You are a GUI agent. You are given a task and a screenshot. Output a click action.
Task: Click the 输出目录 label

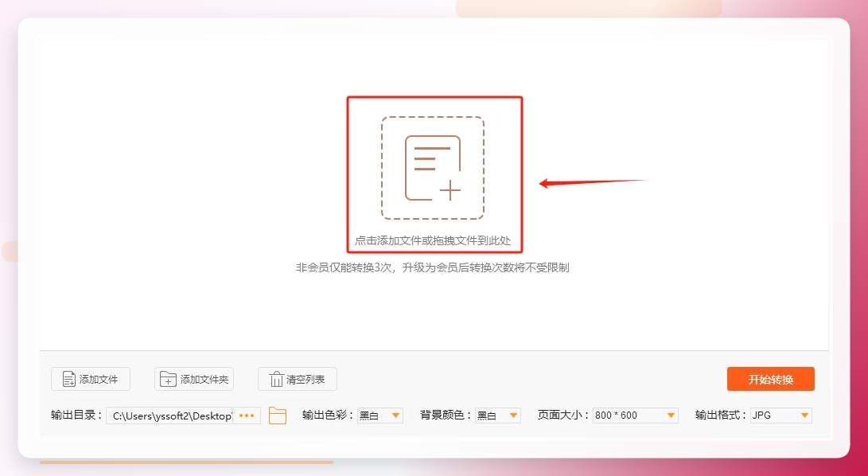(x=76, y=415)
